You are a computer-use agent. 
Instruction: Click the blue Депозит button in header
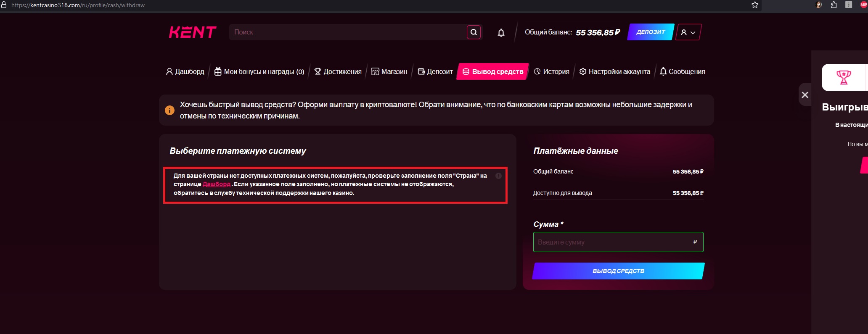tap(651, 32)
